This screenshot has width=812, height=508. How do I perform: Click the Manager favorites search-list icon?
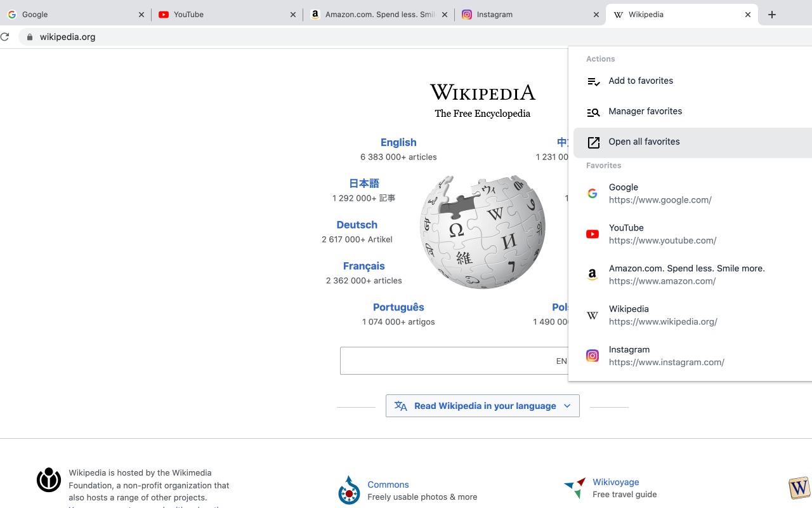pyautogui.click(x=593, y=112)
